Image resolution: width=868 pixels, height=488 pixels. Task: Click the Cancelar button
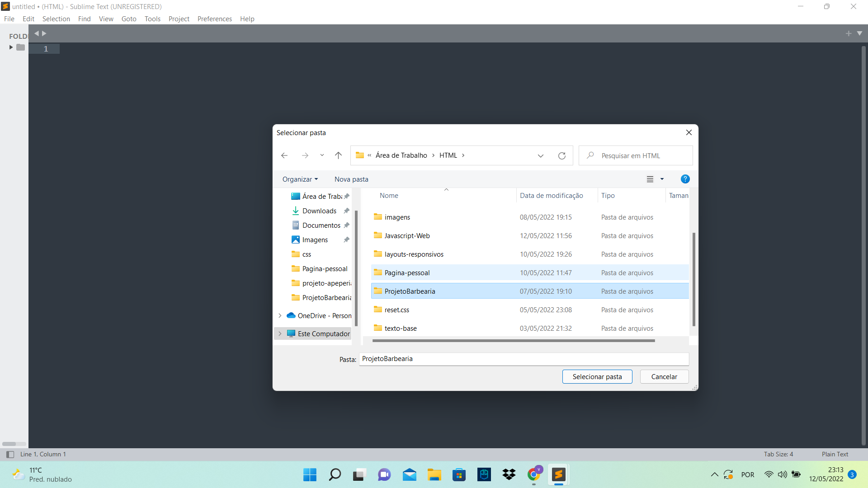pos(664,376)
